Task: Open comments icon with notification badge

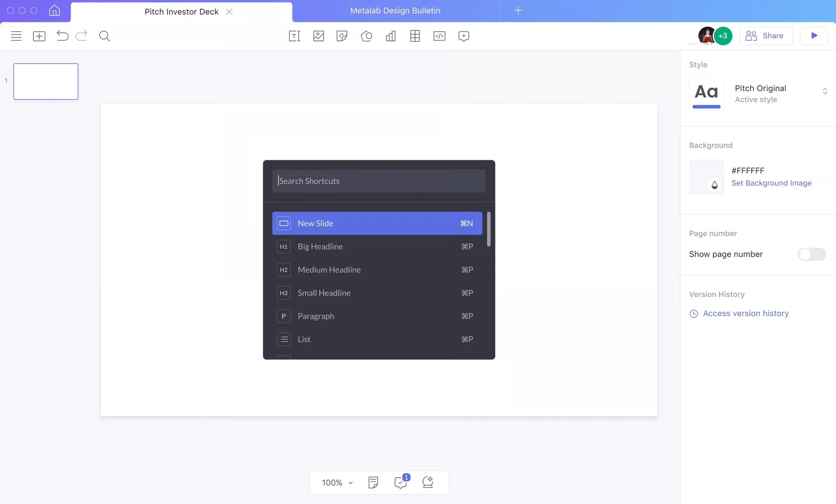Action: (400, 482)
